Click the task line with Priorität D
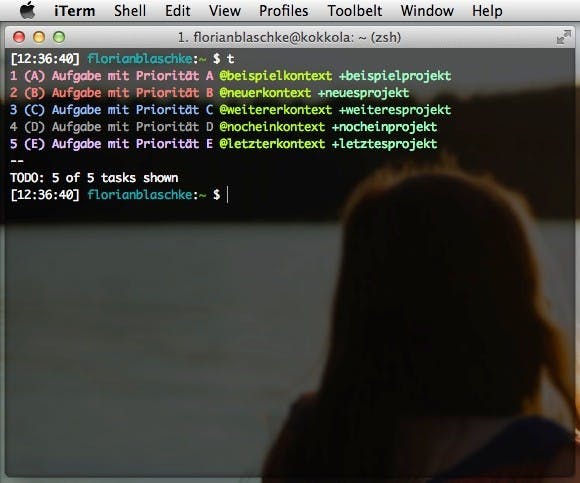This screenshot has height=483, width=580. pos(223,127)
